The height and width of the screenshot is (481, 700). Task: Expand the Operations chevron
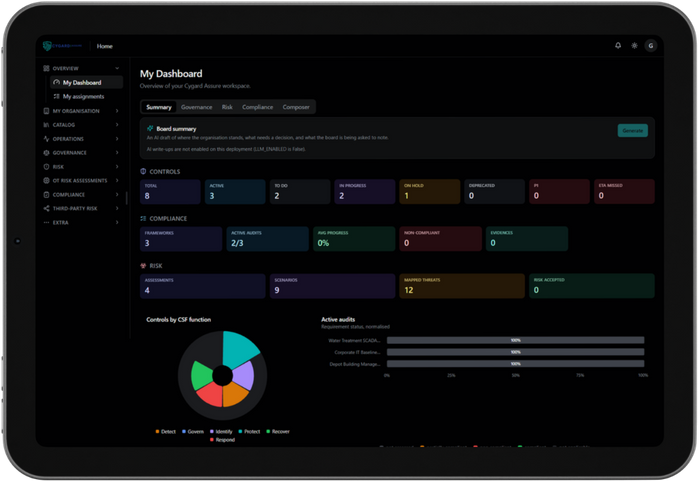(117, 139)
